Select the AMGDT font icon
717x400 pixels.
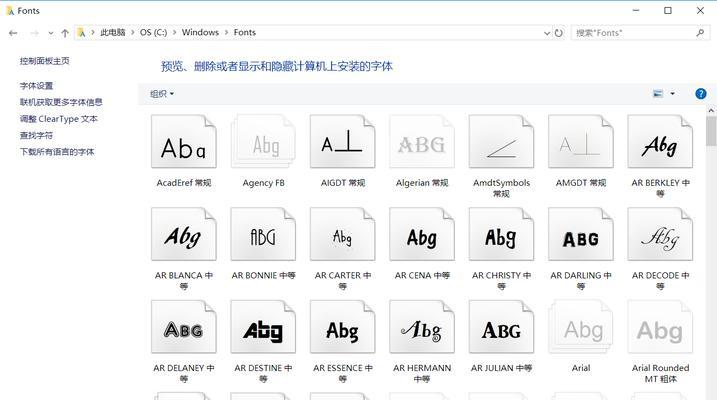(581, 142)
